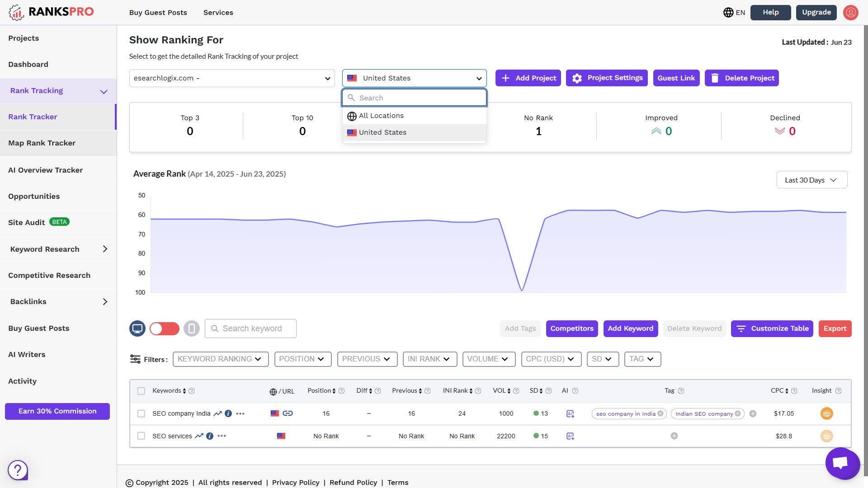Expand the Keyword Research menu

coord(58,249)
